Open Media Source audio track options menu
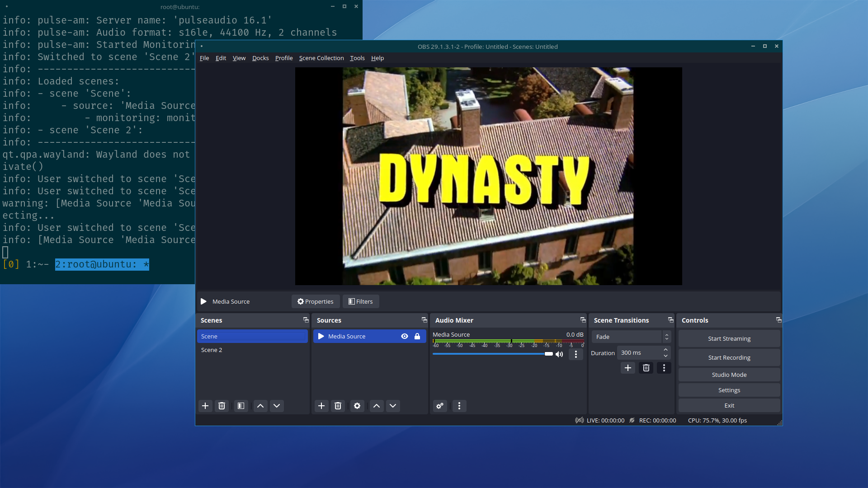Image resolution: width=868 pixels, height=488 pixels. click(x=576, y=354)
